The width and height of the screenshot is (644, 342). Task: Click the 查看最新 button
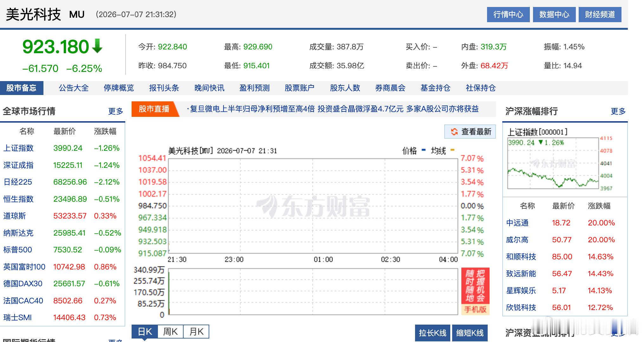pyautogui.click(x=470, y=132)
